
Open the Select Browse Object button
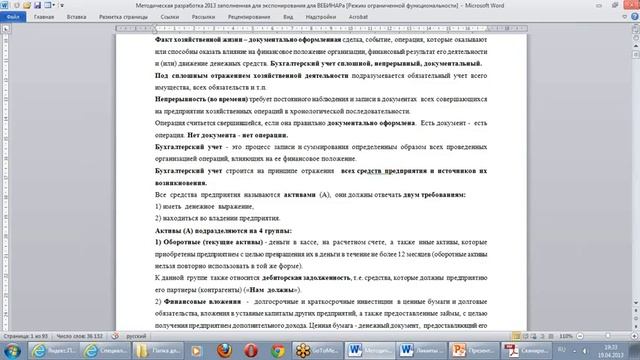(x=636, y=319)
